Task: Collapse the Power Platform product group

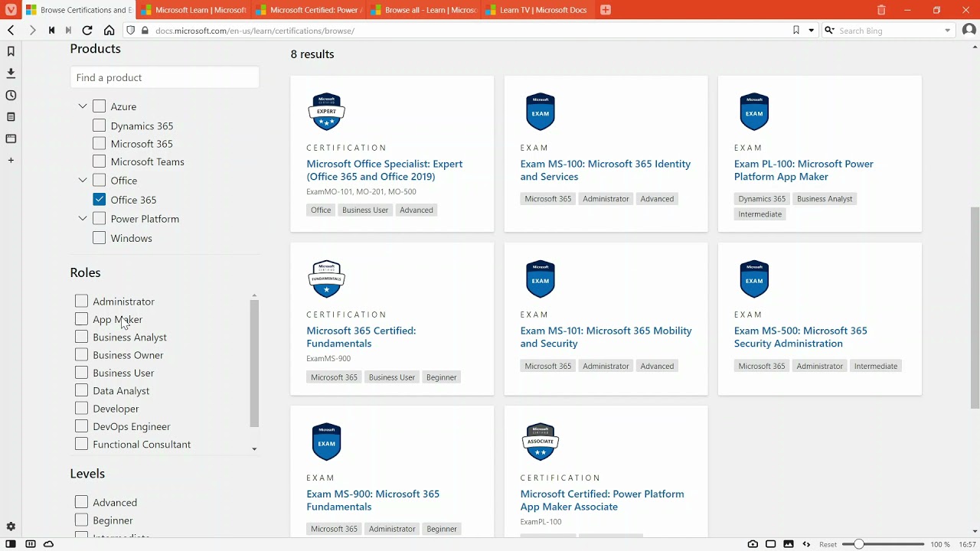Action: pos(83,218)
